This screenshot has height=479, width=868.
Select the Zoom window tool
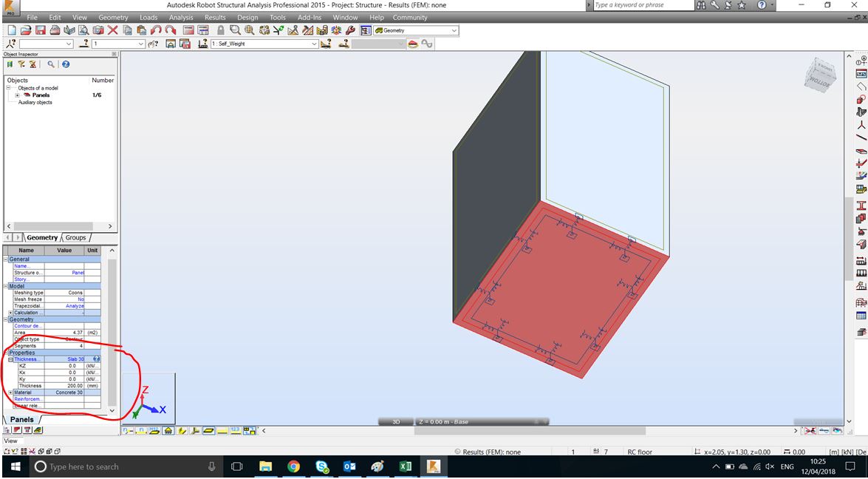coord(235,30)
